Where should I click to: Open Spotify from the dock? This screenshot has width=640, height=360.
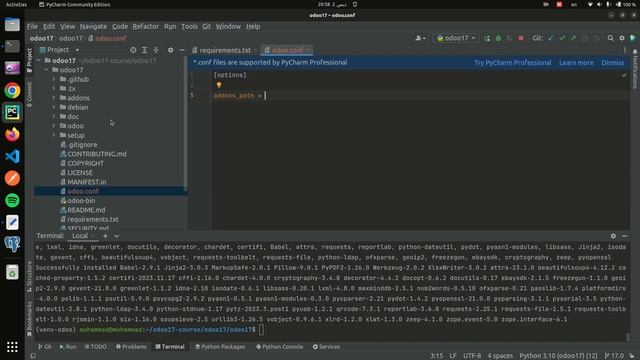point(12,200)
